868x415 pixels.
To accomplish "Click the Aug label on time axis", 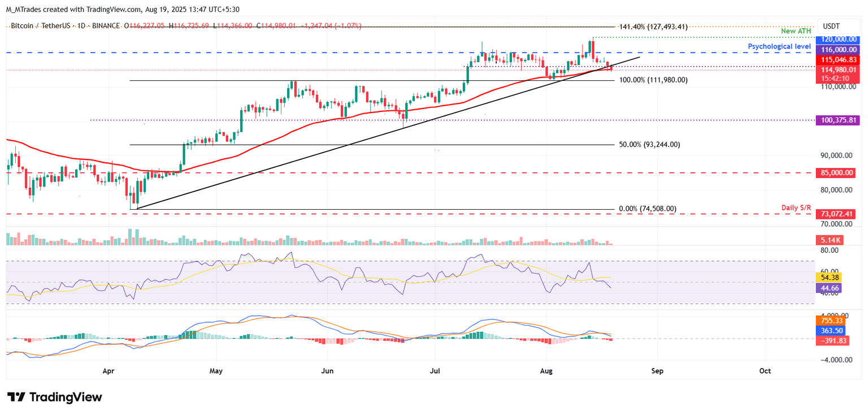I will tap(546, 371).
